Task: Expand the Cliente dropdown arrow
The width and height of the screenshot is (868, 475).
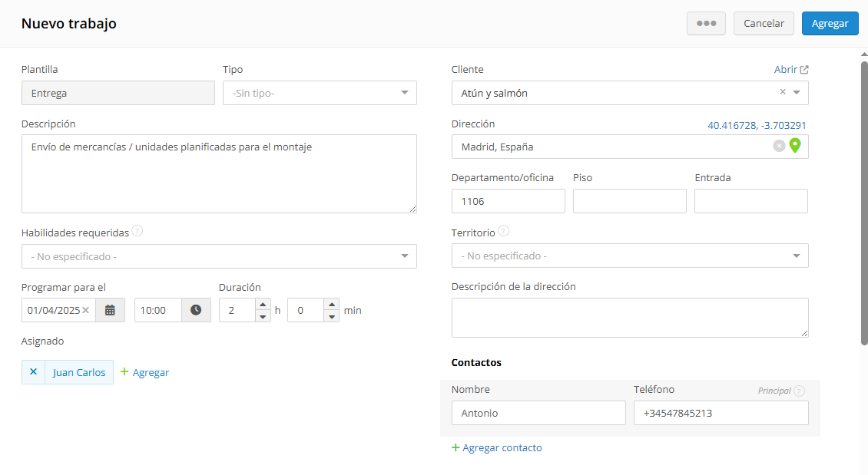Action: coord(797,92)
